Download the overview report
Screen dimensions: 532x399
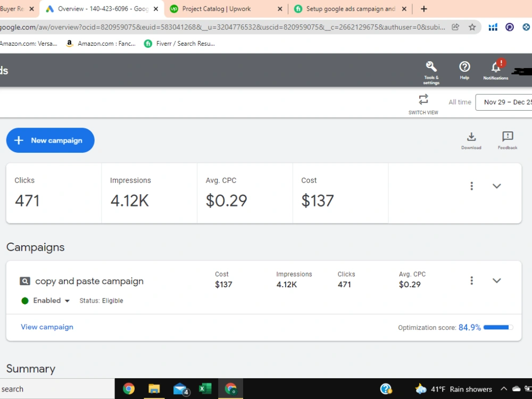click(471, 140)
